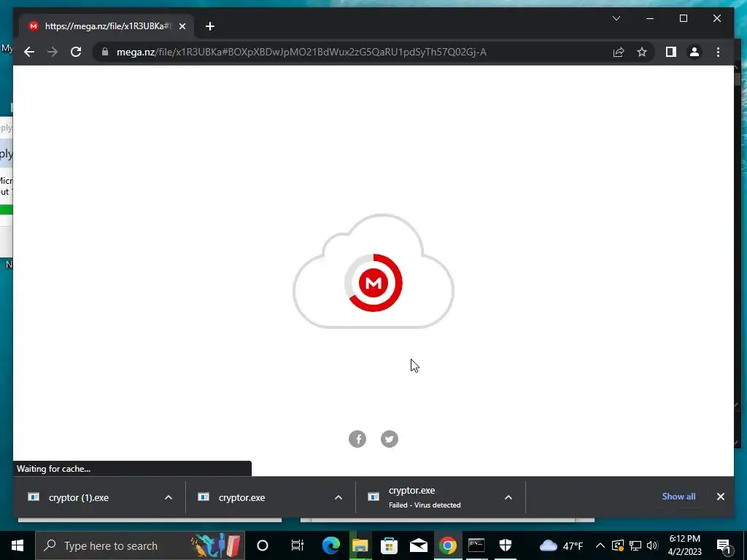The image size is (747, 560).
Task: Switch to Chrome in the taskbar
Action: (x=447, y=545)
